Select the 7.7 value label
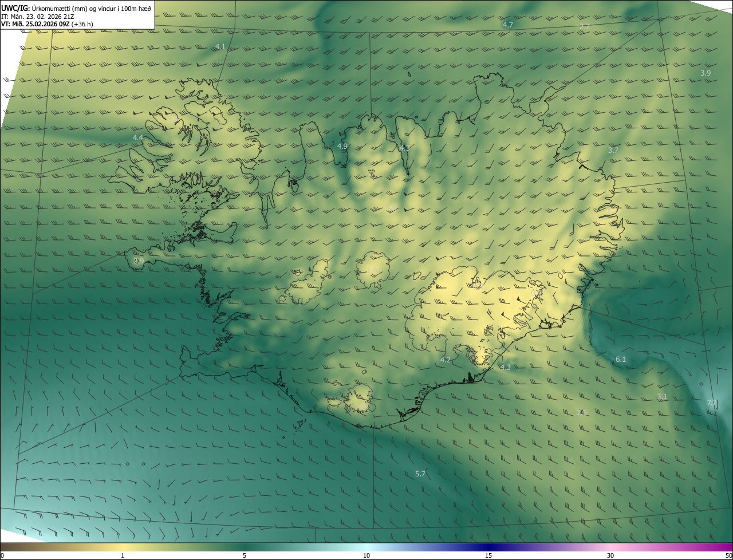The width and height of the screenshot is (733, 560). pos(712,403)
